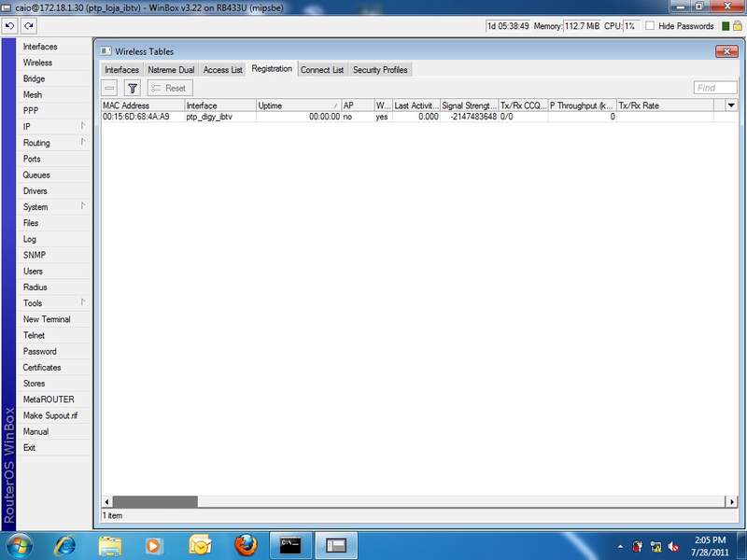Click the horizontal scrollbar thumb
This screenshot has width=747, height=560.
[155, 501]
